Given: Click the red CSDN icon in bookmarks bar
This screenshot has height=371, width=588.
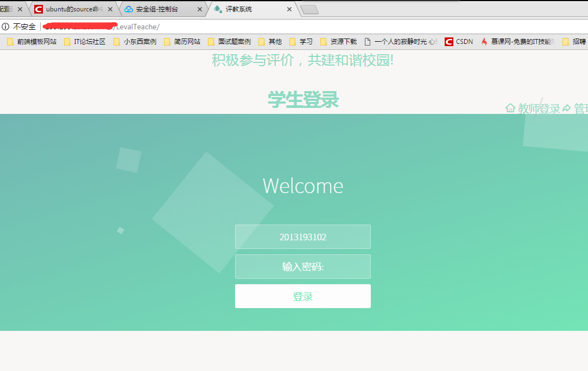Looking at the screenshot, I should pos(448,41).
